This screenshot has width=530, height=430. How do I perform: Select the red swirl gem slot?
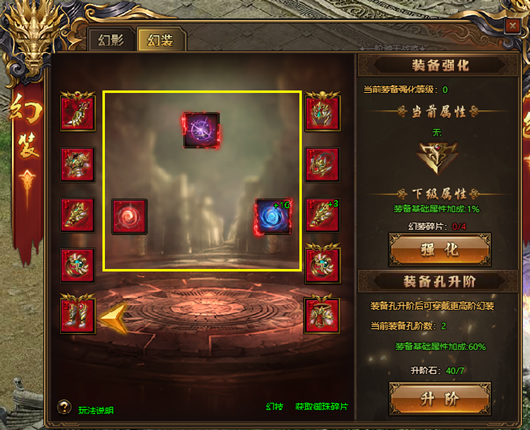click(129, 216)
